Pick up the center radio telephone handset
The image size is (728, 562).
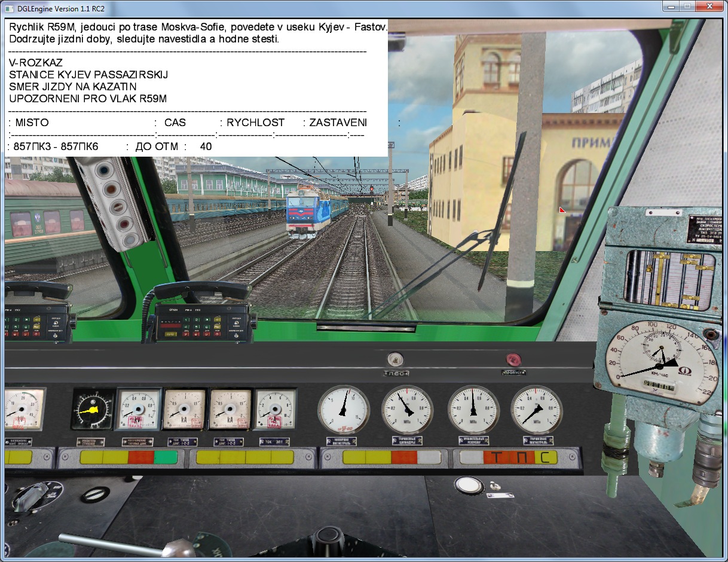tap(201, 291)
